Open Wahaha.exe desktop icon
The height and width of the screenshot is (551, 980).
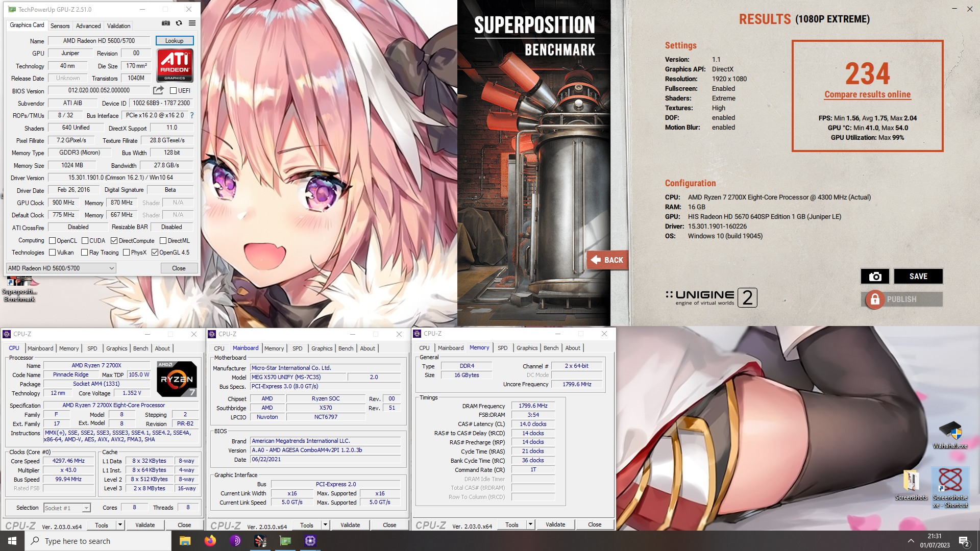(x=950, y=435)
